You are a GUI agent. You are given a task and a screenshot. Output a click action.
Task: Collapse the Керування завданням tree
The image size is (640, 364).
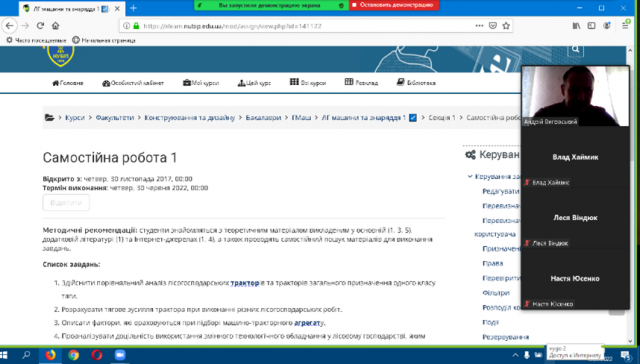pos(470,176)
